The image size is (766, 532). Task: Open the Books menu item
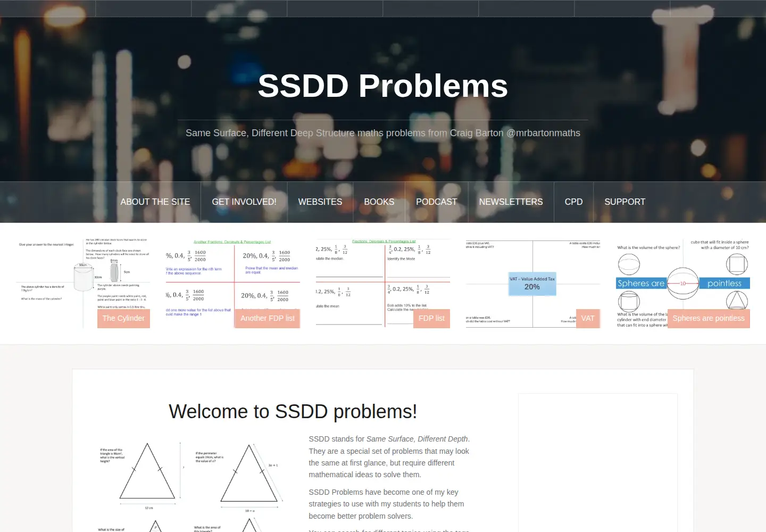click(x=379, y=202)
